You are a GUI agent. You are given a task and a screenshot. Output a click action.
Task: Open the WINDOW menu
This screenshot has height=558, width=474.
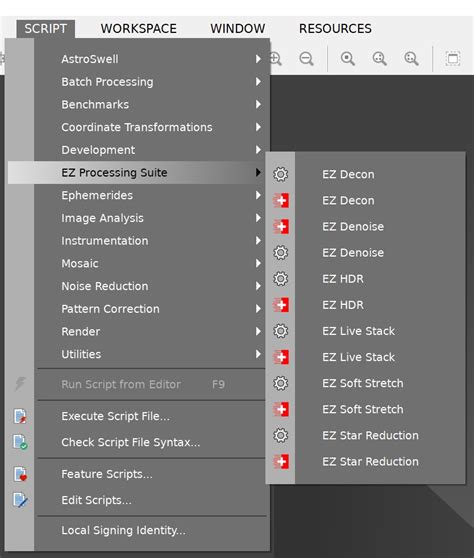click(237, 28)
